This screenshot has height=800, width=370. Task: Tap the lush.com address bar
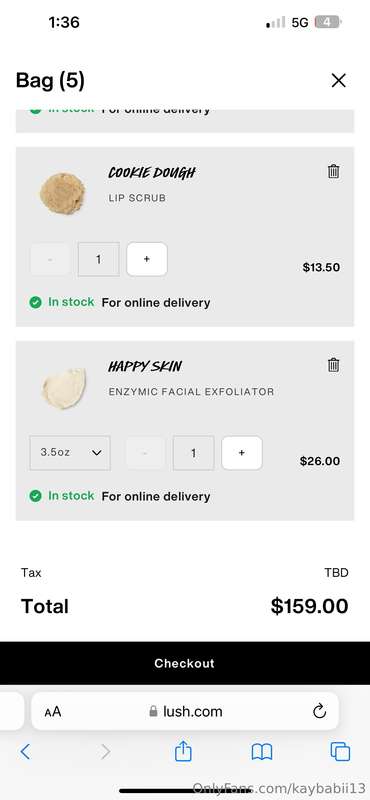[x=185, y=711]
